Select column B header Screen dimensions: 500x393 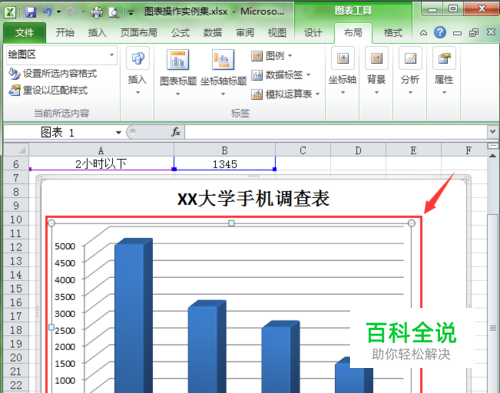[225, 150]
